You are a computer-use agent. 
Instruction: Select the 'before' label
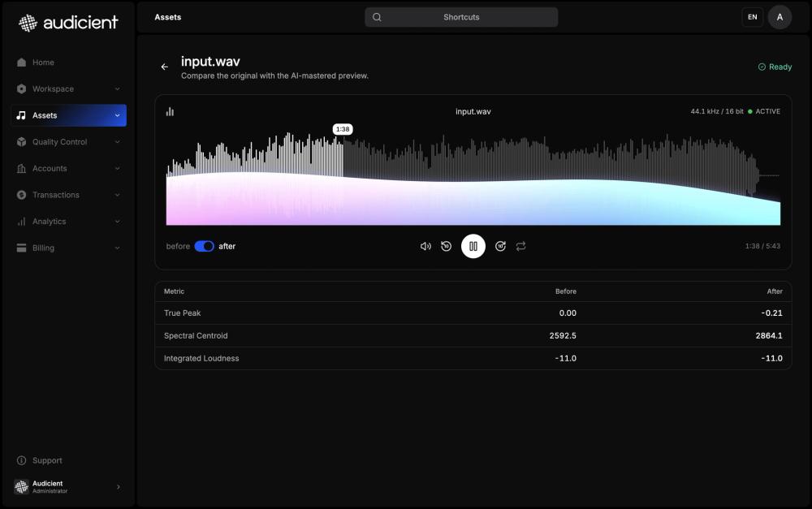coord(178,246)
